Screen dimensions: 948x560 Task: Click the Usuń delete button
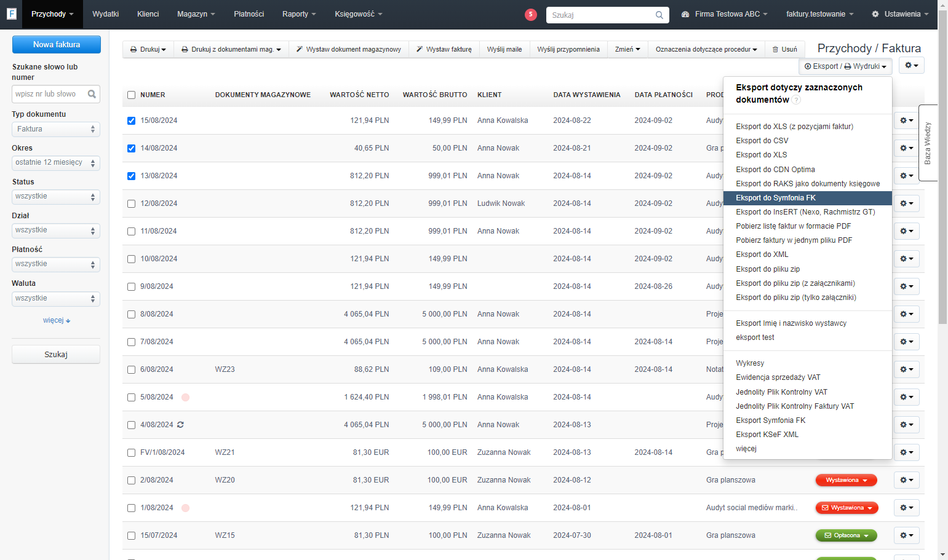(x=784, y=49)
